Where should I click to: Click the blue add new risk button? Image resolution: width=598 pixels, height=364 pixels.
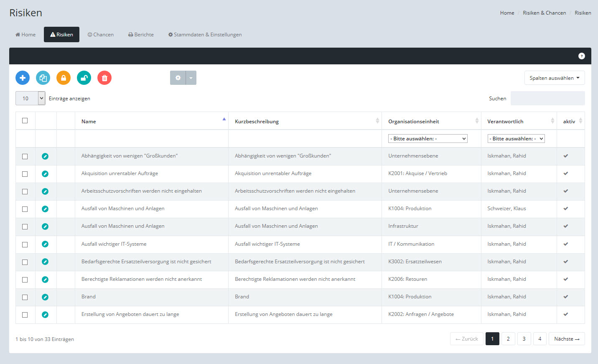(x=23, y=78)
